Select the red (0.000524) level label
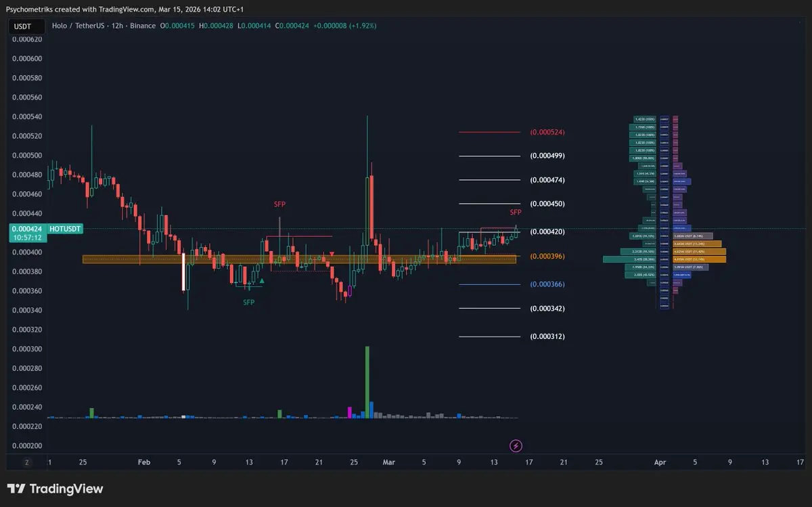Image resolution: width=812 pixels, height=507 pixels. tap(547, 132)
